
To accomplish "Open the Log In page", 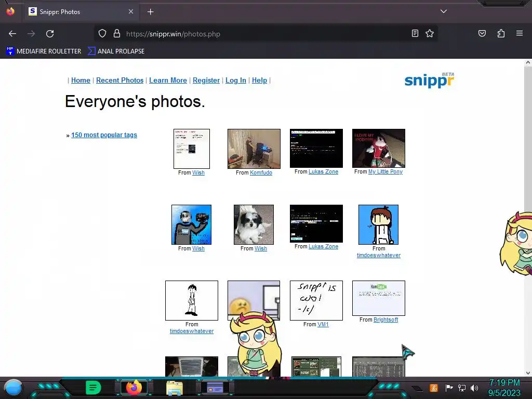I will pyautogui.click(x=236, y=81).
